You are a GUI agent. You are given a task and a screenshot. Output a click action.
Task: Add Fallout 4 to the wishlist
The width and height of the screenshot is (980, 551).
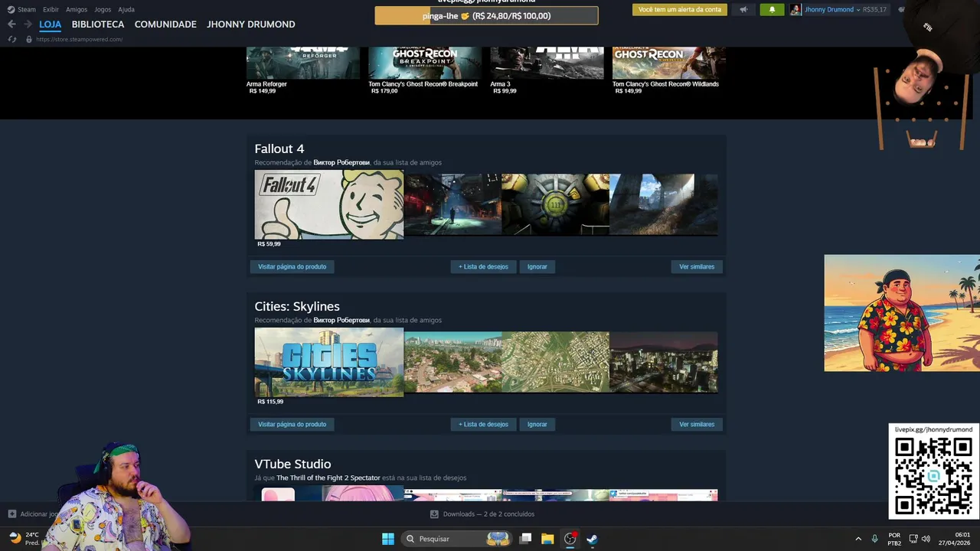(x=483, y=266)
